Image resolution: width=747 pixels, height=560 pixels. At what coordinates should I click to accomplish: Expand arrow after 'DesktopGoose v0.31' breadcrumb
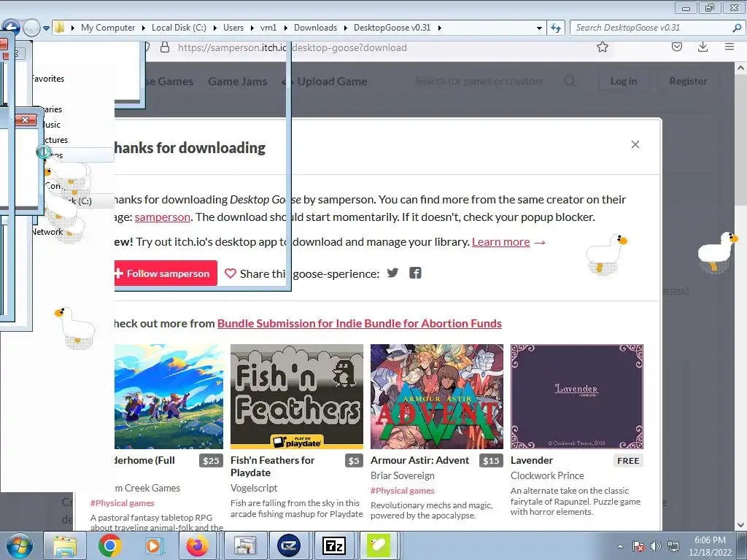coord(439,28)
